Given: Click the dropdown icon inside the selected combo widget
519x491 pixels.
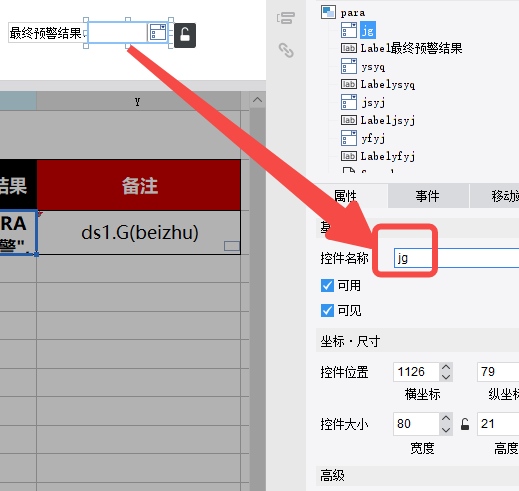Looking at the screenshot, I should [158, 32].
